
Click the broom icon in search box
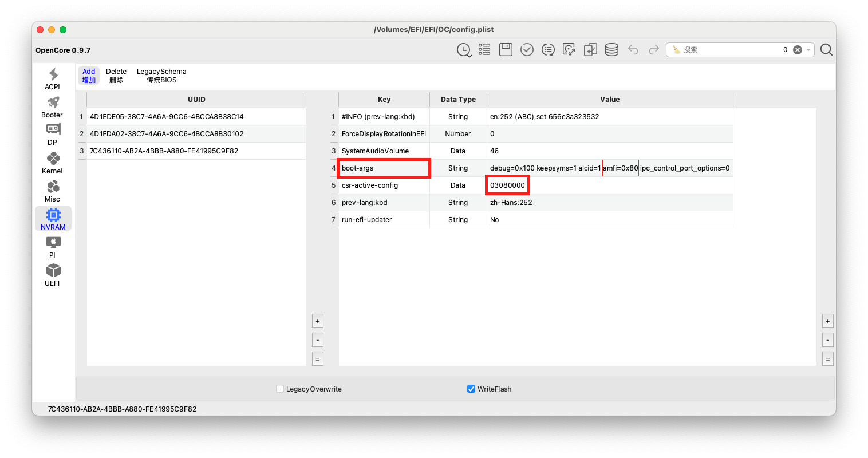676,50
